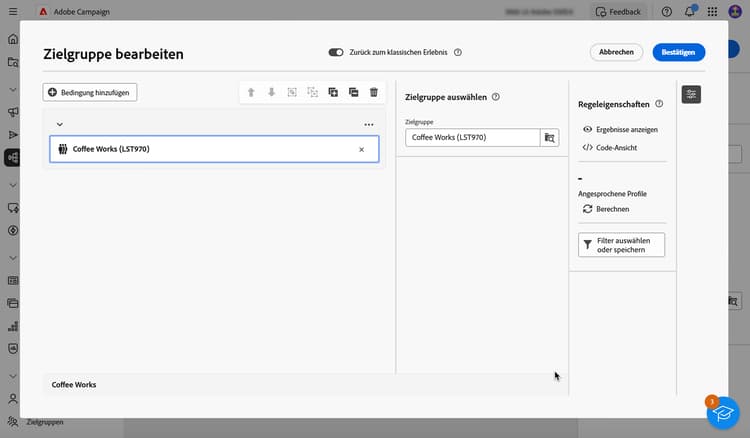Click the group selection toolbar icon
This screenshot has height=438, width=750.
[292, 92]
